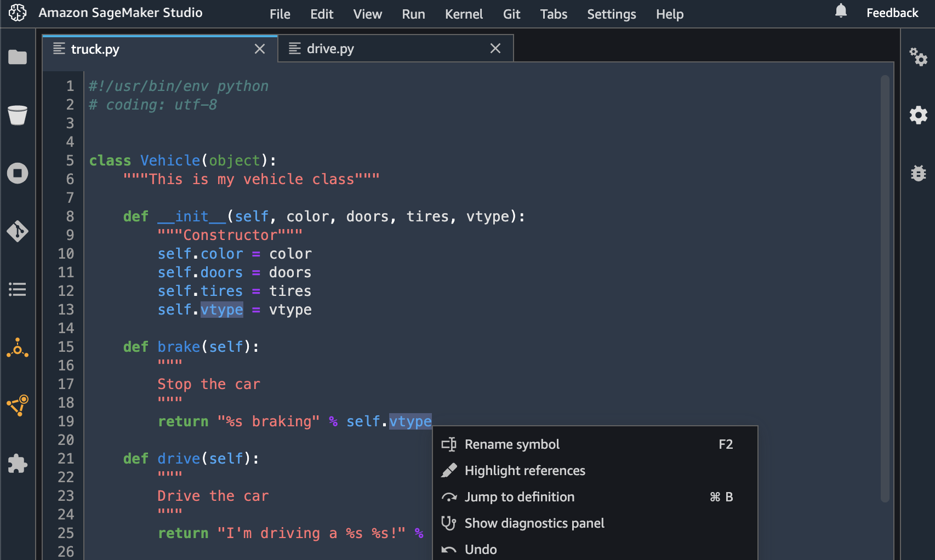The height and width of the screenshot is (560, 935).
Task: Click the __init__ method name
Action: (192, 216)
